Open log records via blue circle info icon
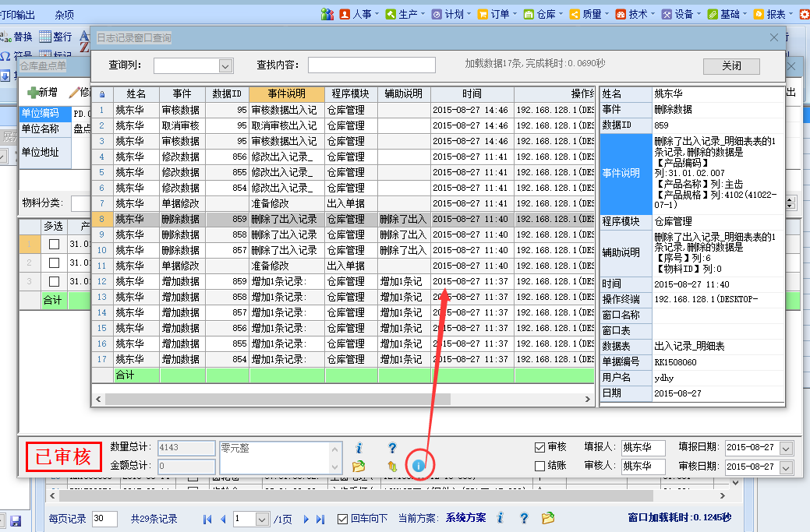Screen dimensions: 810x532 pos(419,466)
